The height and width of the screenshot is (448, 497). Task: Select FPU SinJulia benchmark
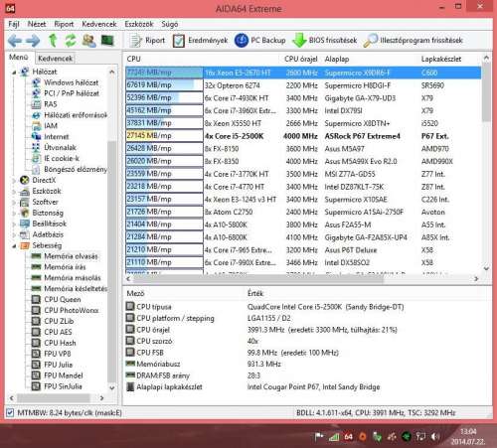coord(63,386)
